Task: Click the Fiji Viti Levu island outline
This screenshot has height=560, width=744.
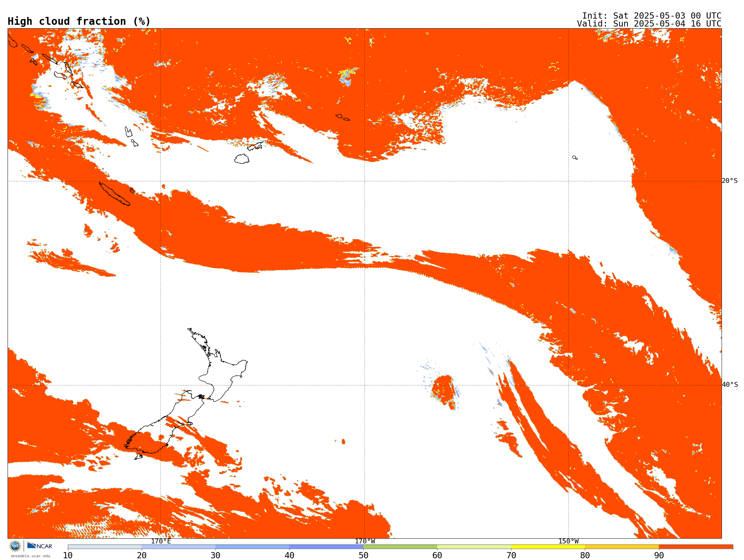Action: (242, 159)
